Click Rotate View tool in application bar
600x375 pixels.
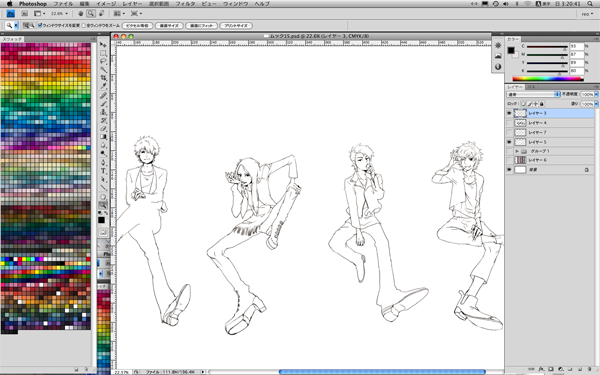click(x=101, y=13)
